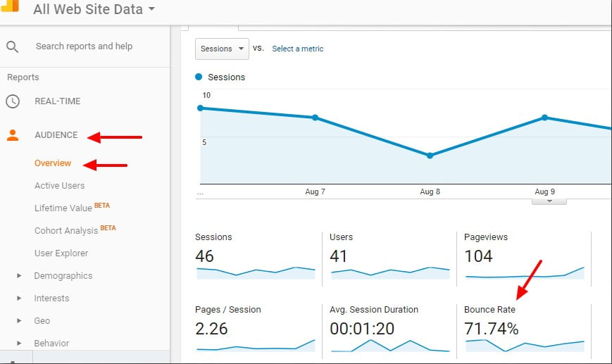Open the User Explorer report
This screenshot has height=364, width=612.
(61, 253)
